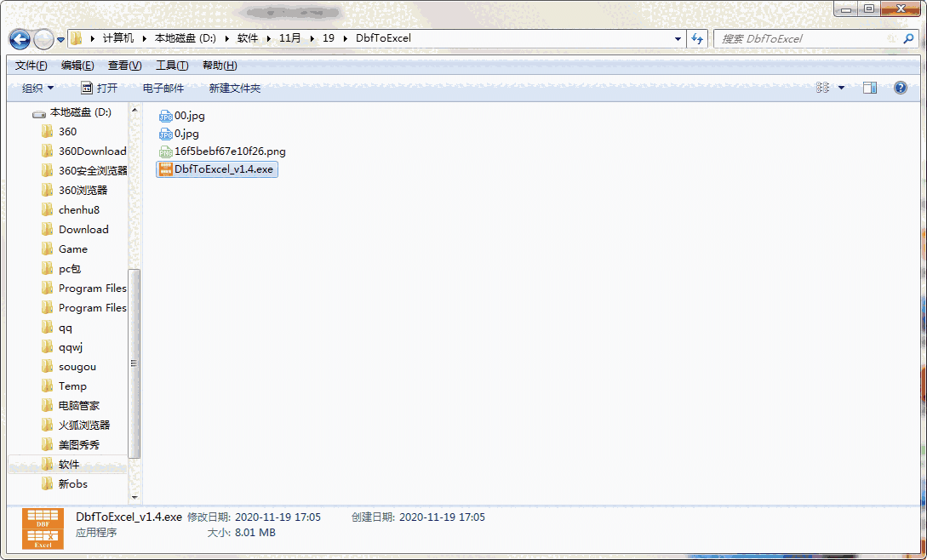This screenshot has width=927, height=560.
Task: Click the refresh button in address bar
Action: (697, 38)
